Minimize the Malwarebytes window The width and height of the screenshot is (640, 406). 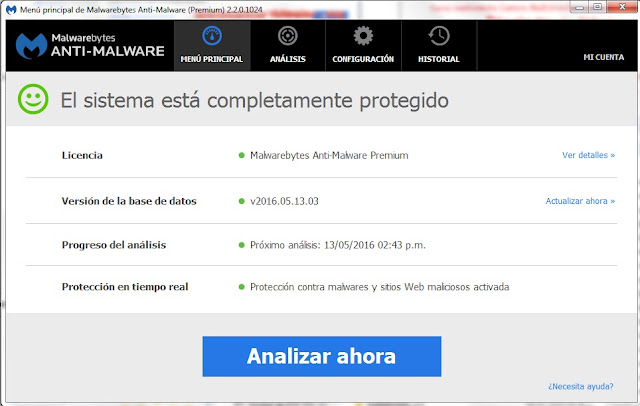(580, 7)
